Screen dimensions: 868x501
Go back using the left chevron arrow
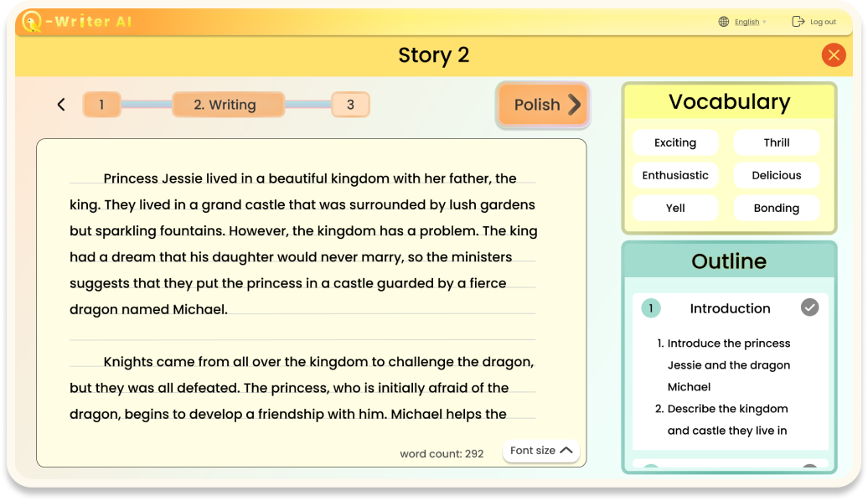pos(61,105)
